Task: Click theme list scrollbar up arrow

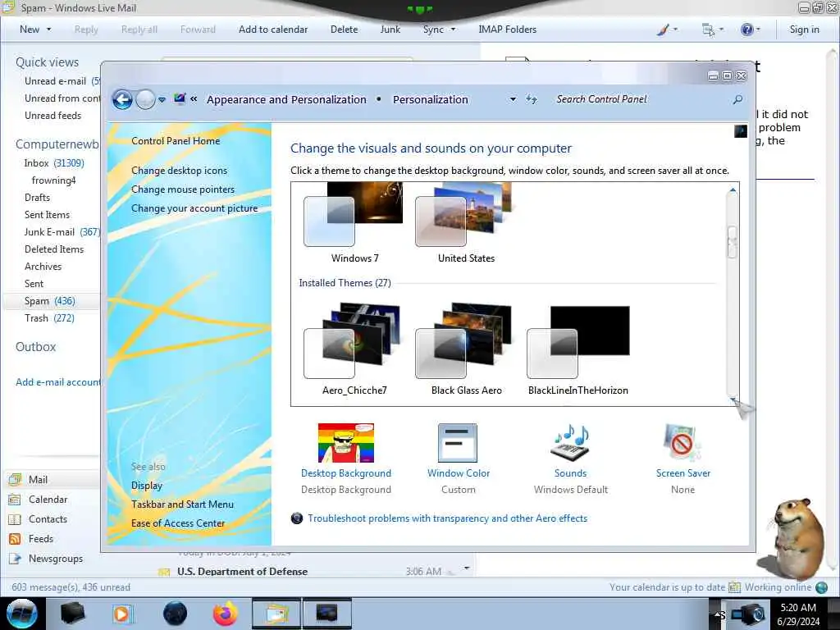Action: 733,189
